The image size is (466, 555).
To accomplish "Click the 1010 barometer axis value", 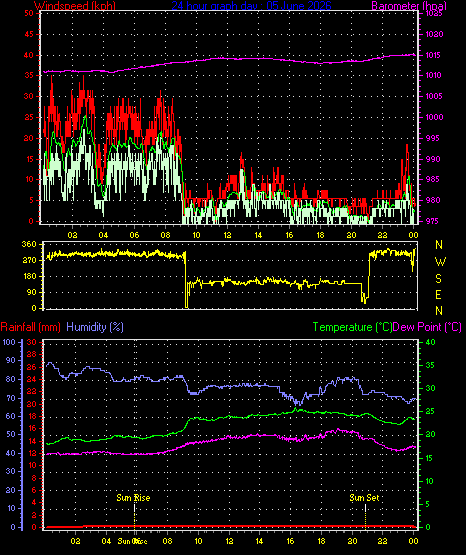I will tap(433, 75).
